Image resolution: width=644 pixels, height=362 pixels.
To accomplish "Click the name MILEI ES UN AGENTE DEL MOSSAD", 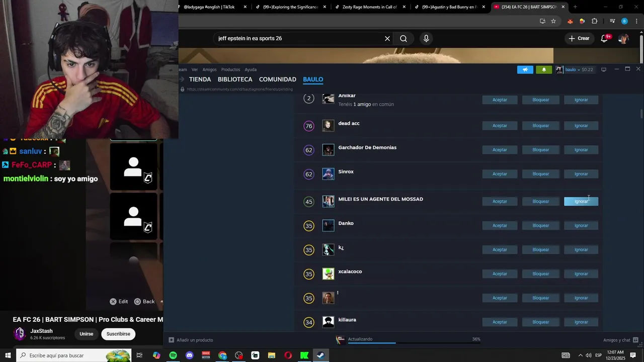I will point(380,199).
